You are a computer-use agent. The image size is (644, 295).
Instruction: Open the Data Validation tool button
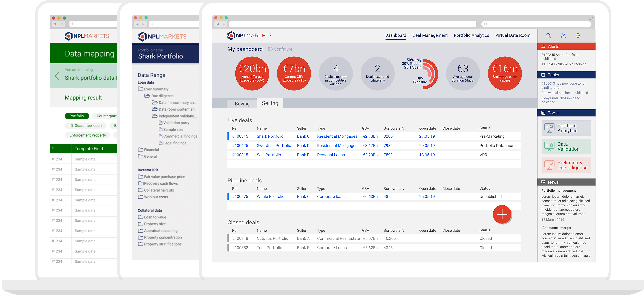pos(566,147)
